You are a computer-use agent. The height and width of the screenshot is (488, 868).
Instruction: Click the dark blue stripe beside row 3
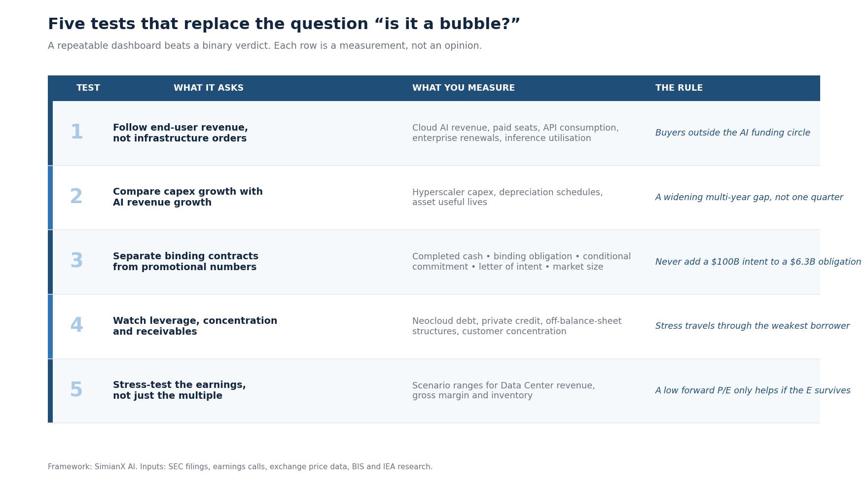tap(50, 262)
